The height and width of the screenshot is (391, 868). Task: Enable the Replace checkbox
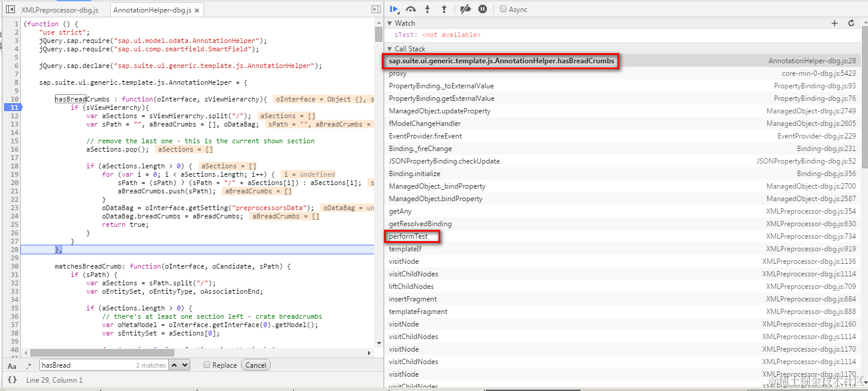tap(206, 365)
